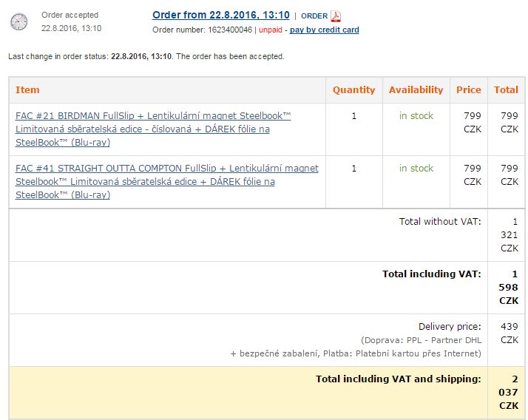The image size is (528, 420).
Task: Open the 'Order from 22.8.2016, 13:10' link
Action: click(x=220, y=15)
